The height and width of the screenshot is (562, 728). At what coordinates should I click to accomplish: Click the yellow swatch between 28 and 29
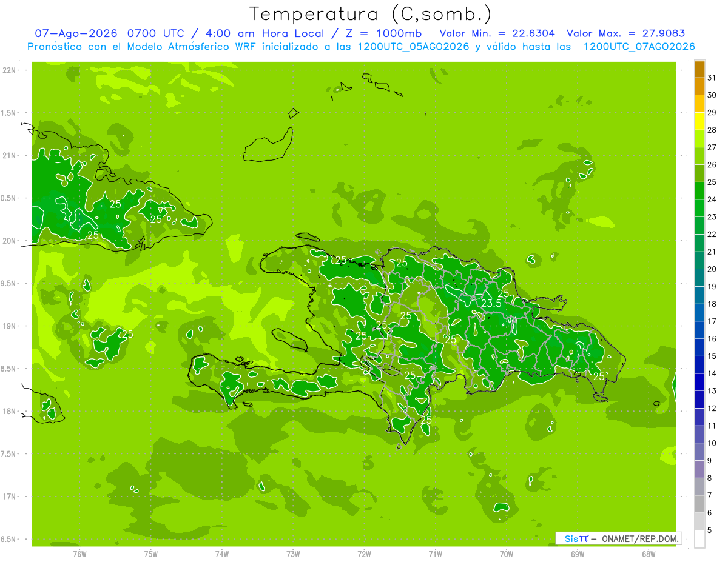699,121
